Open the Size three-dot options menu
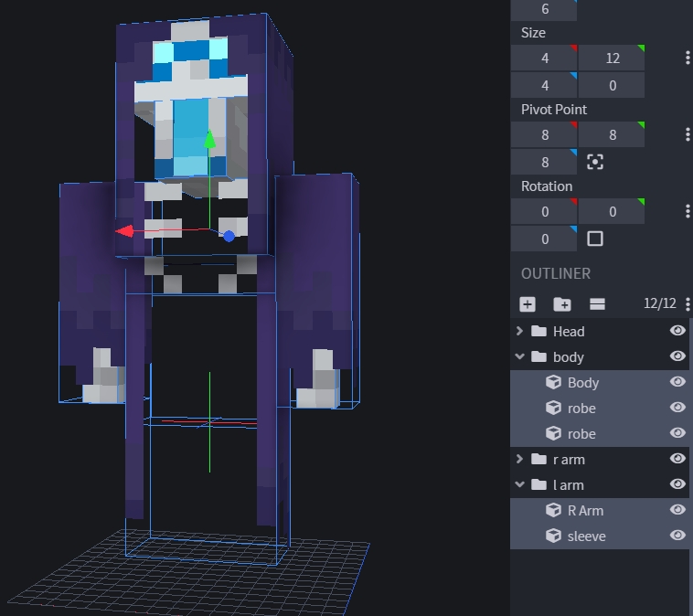The image size is (693, 616). click(688, 58)
